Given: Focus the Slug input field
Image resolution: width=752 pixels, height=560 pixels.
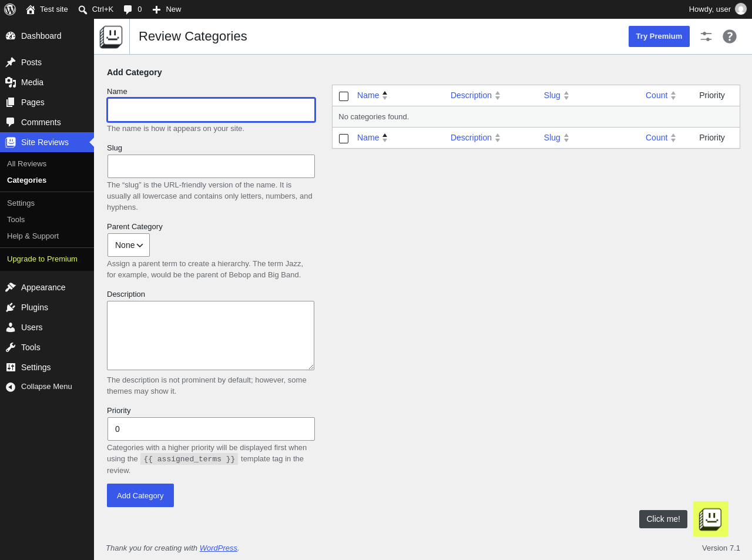Looking at the screenshot, I should click(x=211, y=166).
